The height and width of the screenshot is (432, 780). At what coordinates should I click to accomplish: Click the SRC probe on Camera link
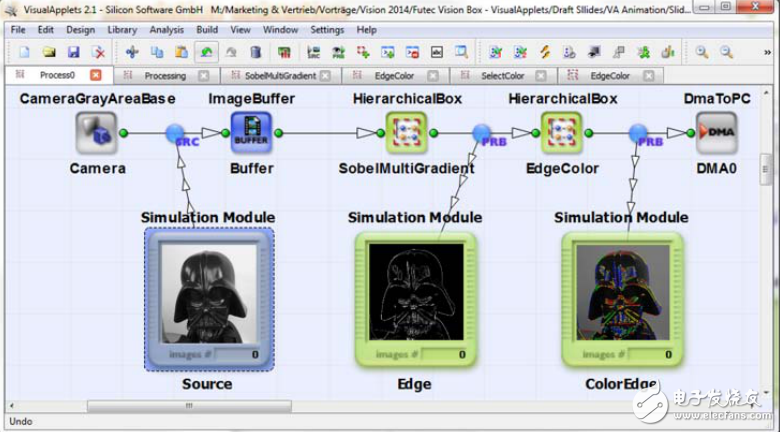[x=177, y=133]
